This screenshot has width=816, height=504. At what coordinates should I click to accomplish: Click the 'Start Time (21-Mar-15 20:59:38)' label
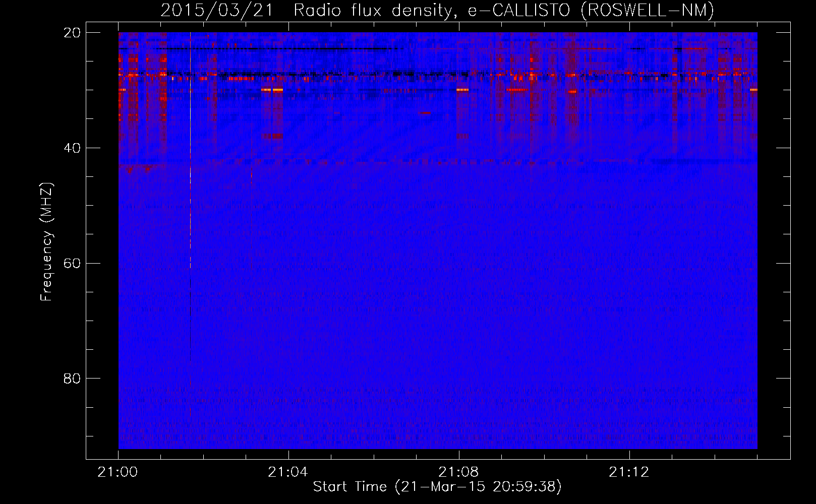437,487
